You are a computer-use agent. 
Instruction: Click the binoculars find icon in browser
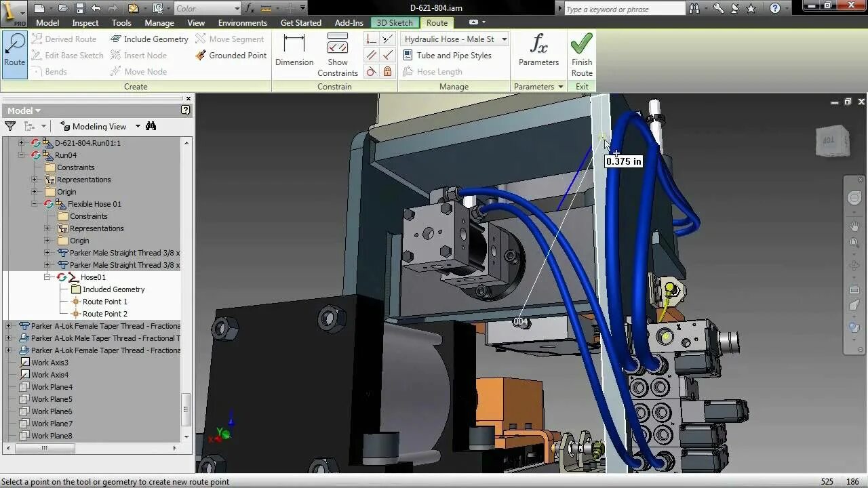(x=151, y=126)
